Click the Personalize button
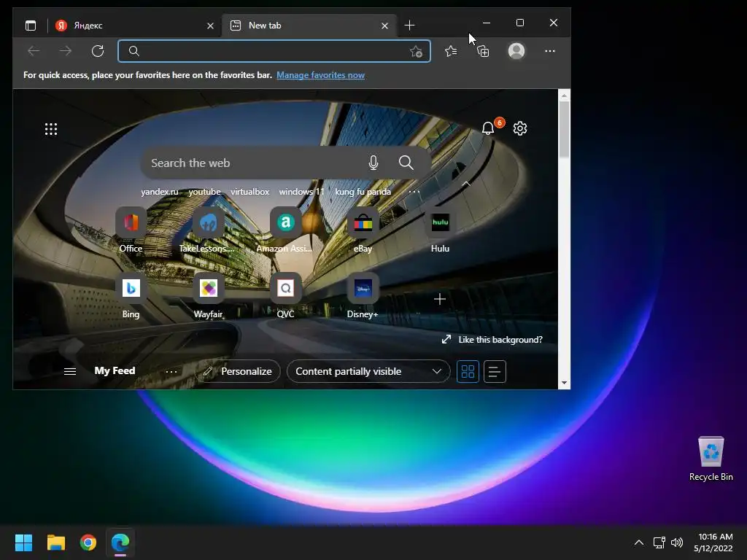 point(238,371)
